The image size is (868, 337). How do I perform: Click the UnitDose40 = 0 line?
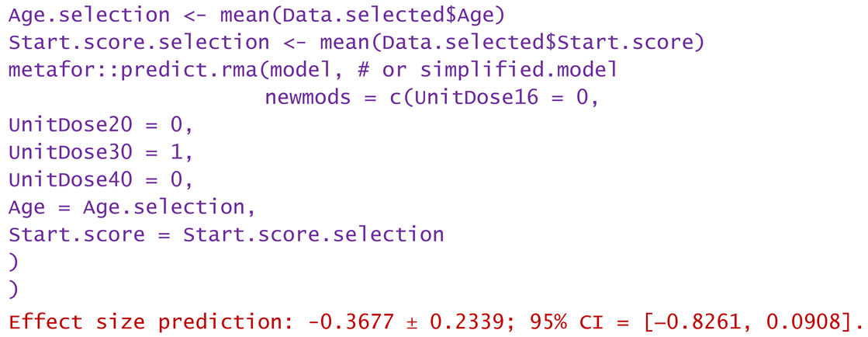pyautogui.click(x=100, y=179)
